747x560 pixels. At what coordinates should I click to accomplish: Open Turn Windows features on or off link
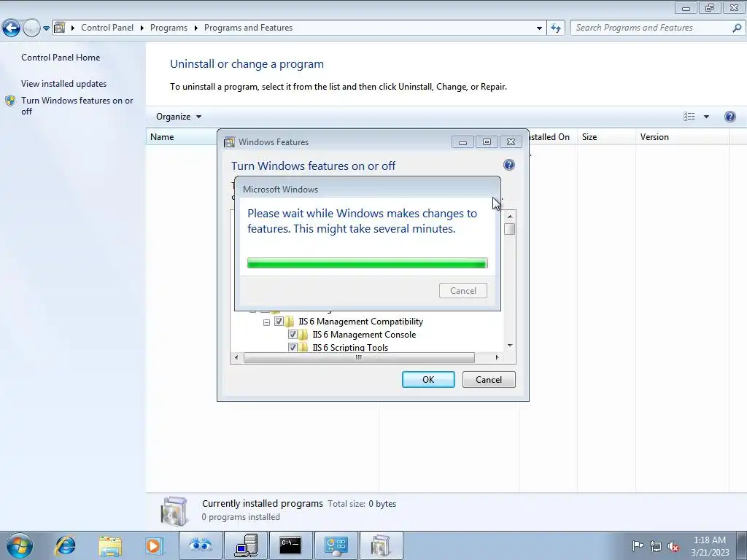(x=77, y=106)
